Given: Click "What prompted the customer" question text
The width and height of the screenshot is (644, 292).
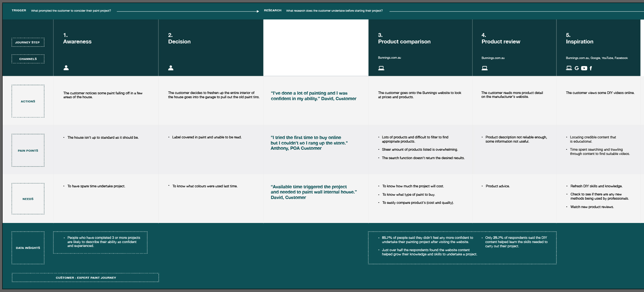Looking at the screenshot, I should click(x=71, y=11).
